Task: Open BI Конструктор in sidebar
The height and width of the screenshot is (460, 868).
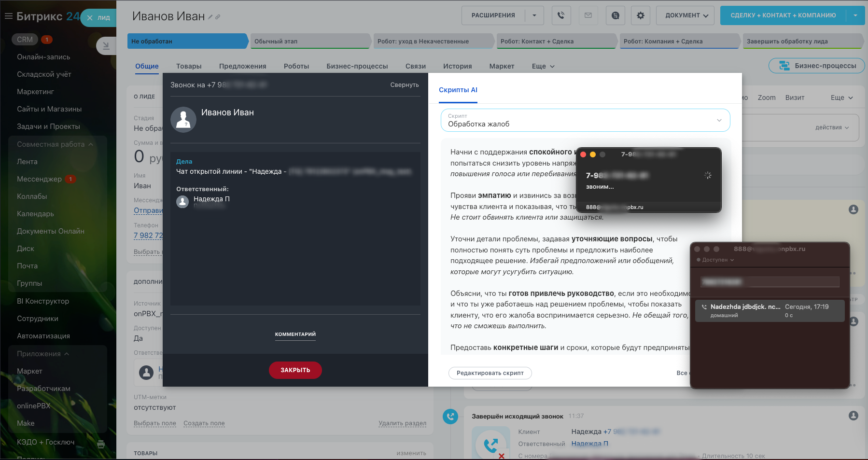Action: 43,301
